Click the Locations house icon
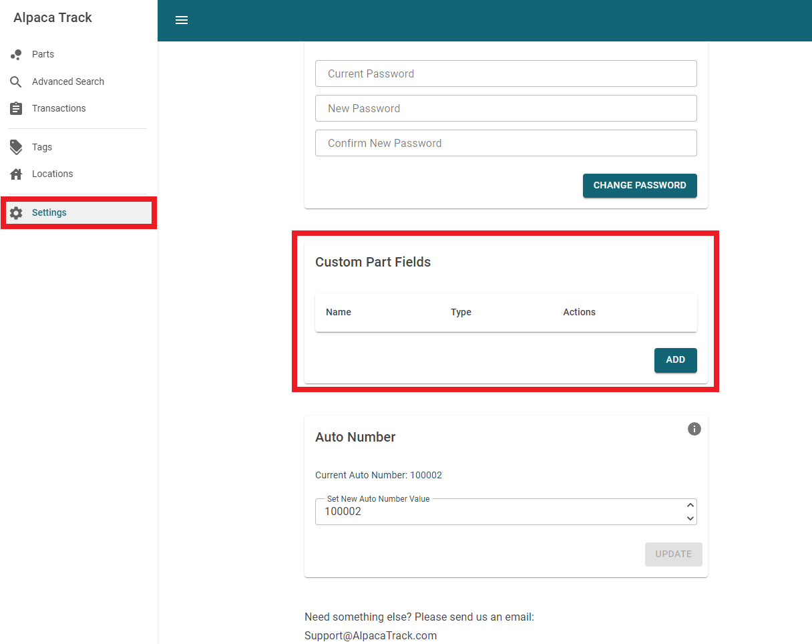Viewport: 812px width, 644px height. click(x=16, y=174)
